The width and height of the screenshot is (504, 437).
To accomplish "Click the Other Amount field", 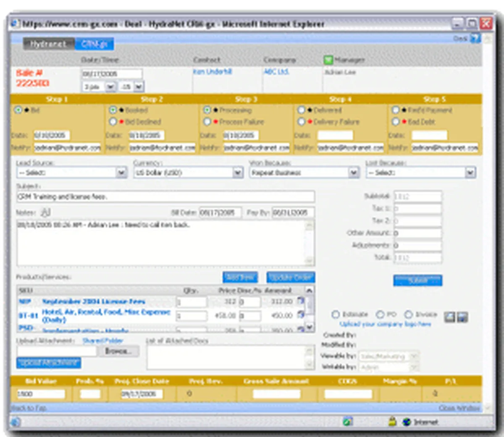I will [x=417, y=233].
